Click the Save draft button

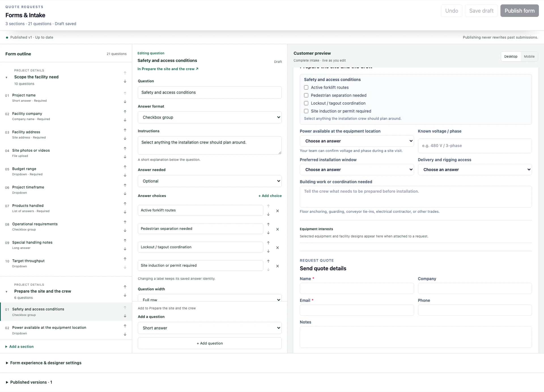pos(481,11)
